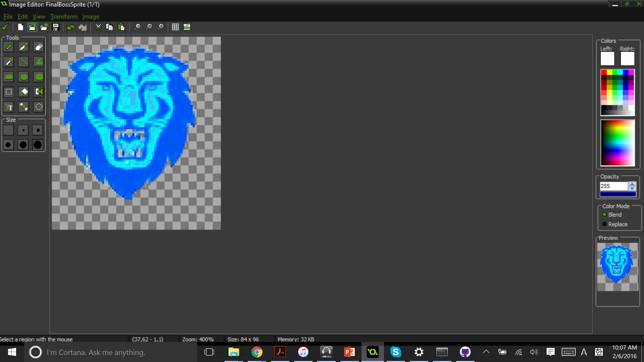Viewport: 644px width, 362px height.
Task: Pick the color picker eyedropper tool
Action: point(9,62)
